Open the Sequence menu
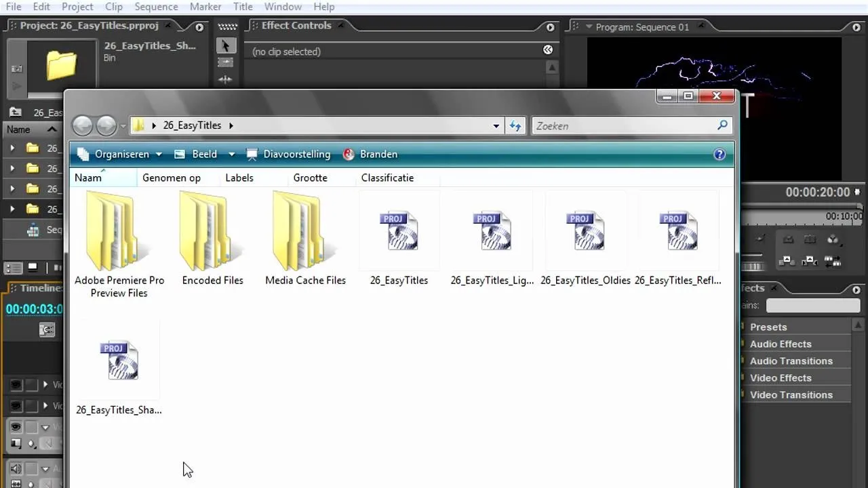Image resolution: width=868 pixels, height=488 pixels. pos(156,7)
